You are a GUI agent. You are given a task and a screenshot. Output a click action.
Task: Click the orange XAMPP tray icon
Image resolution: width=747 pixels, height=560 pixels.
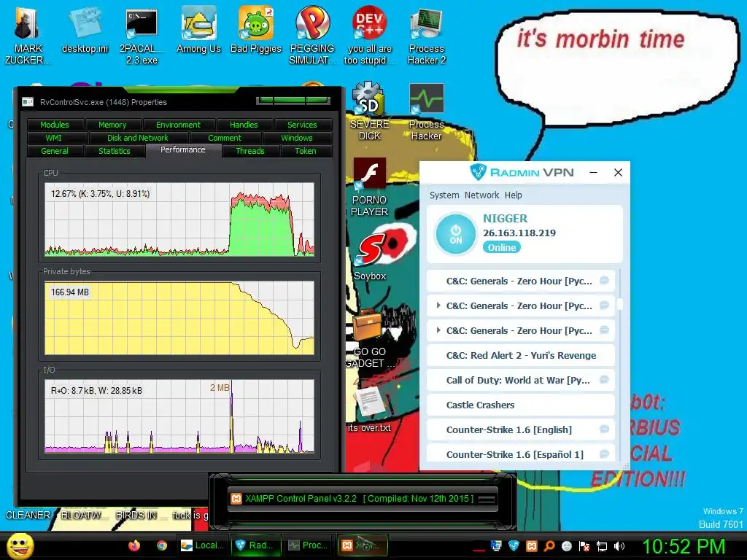coord(531,546)
